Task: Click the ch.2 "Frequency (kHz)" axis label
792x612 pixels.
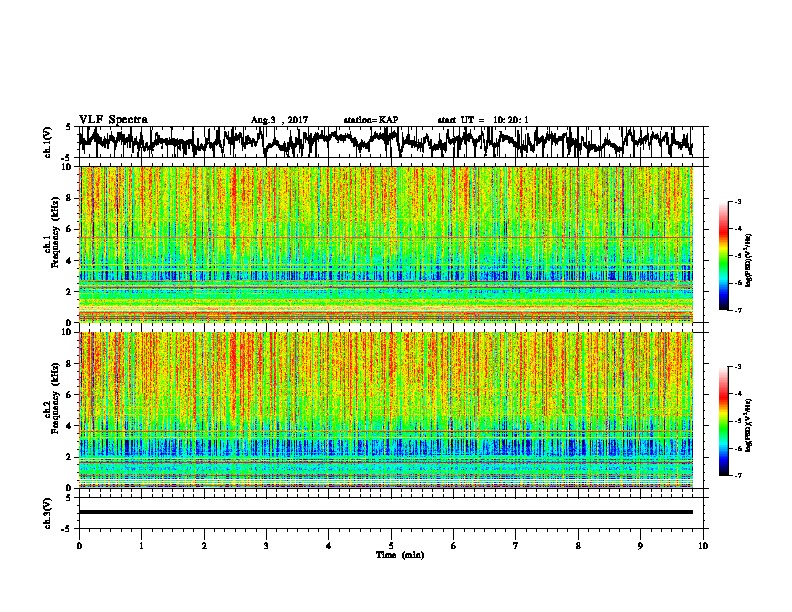Action: coord(55,399)
